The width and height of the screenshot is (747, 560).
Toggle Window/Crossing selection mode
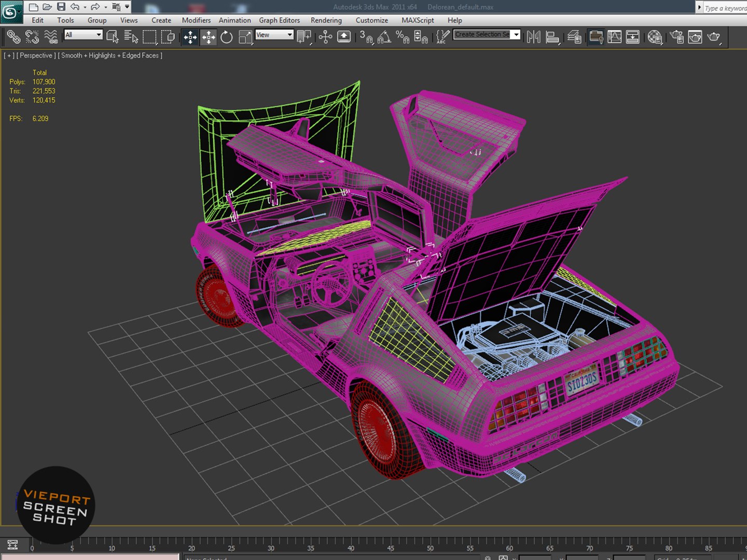[168, 37]
